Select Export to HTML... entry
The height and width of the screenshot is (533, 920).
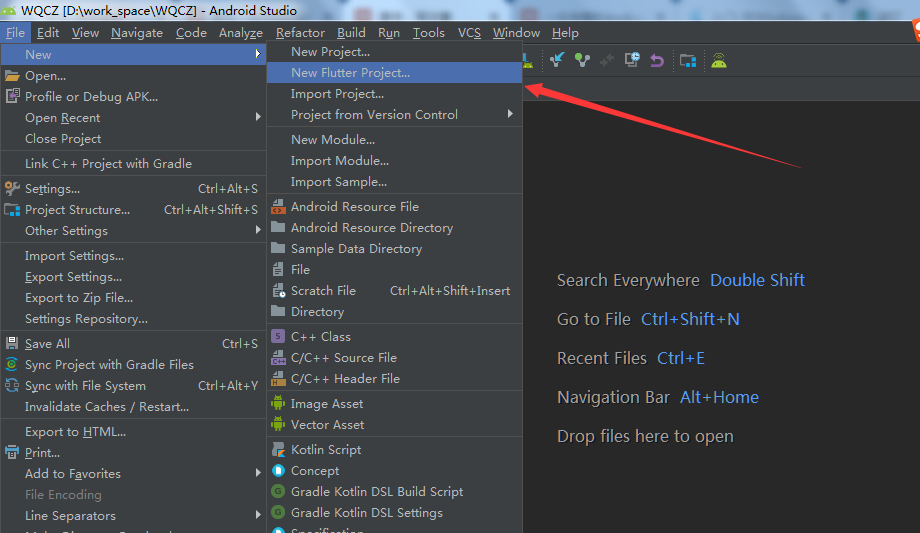click(x=133, y=432)
